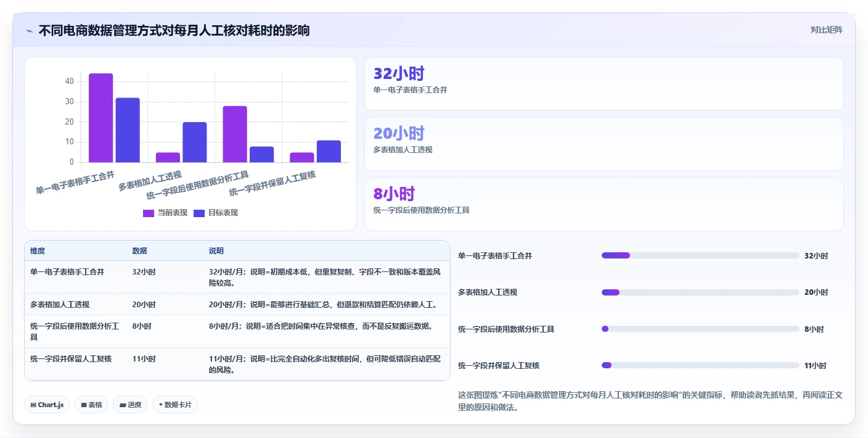The image size is (868, 438).
Task: Click blue bar for 多表格加人工透视
Action: point(195,143)
